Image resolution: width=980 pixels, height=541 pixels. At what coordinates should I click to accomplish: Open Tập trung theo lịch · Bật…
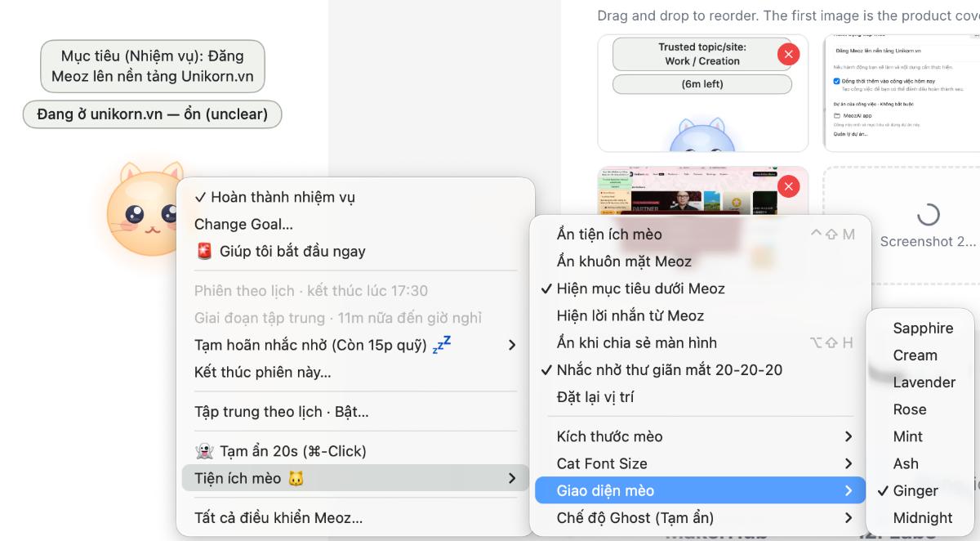point(355,412)
